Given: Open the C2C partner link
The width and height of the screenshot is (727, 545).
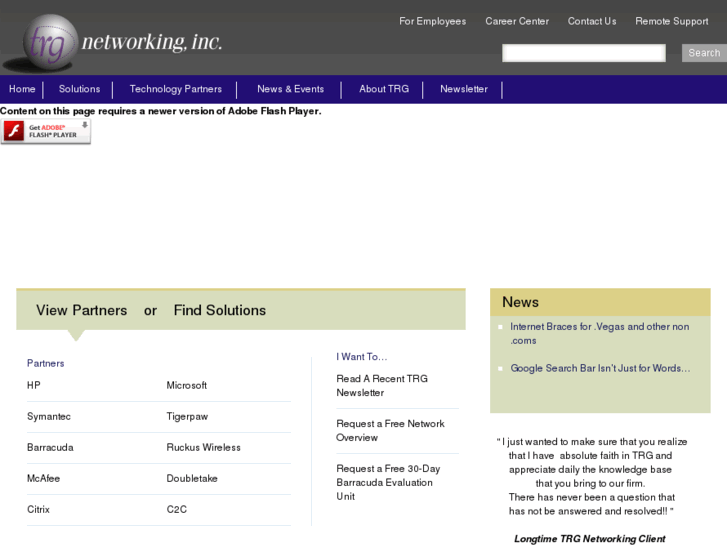Looking at the screenshot, I should (177, 510).
